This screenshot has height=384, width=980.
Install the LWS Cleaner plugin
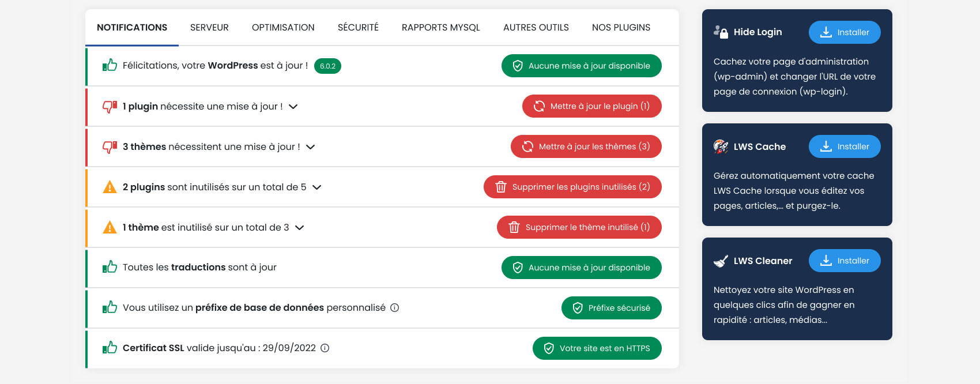pos(845,261)
